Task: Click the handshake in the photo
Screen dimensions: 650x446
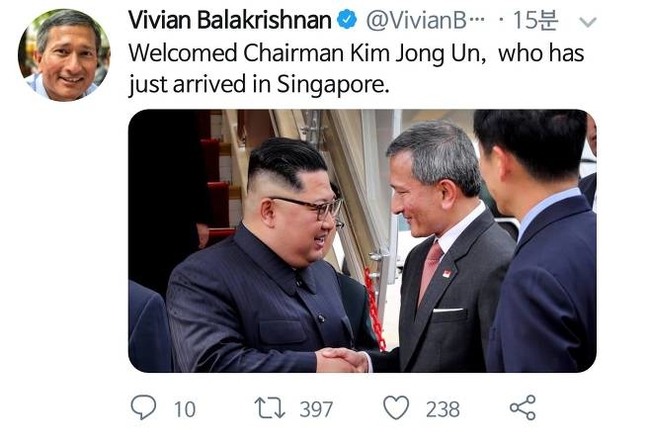Action: (x=342, y=360)
